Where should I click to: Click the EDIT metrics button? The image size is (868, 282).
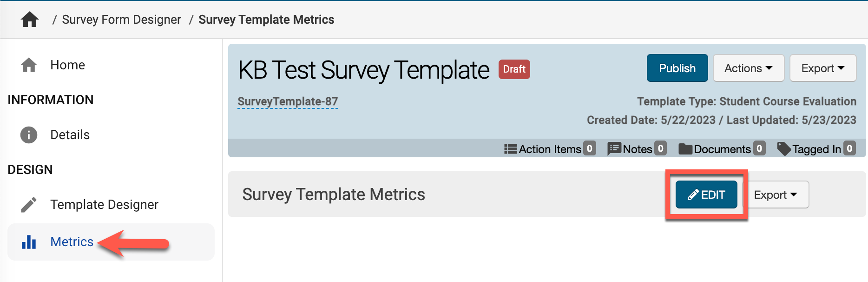coord(706,195)
